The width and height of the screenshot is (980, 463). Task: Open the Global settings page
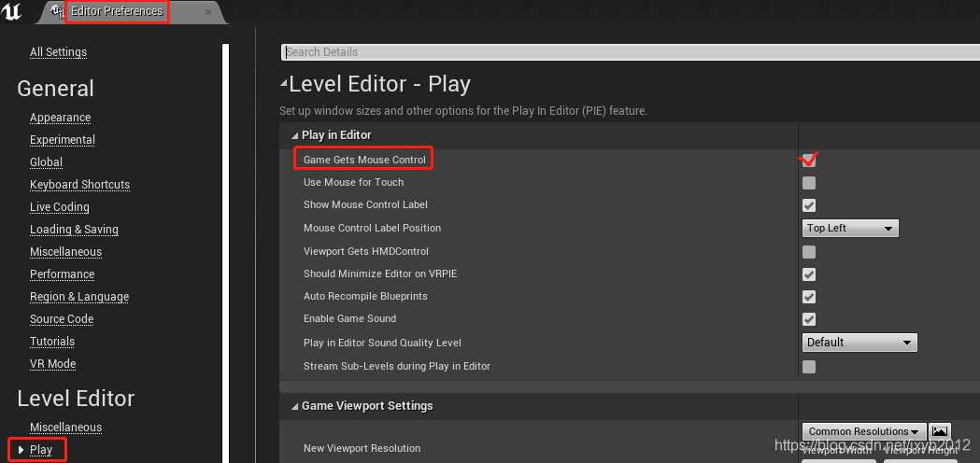47,162
